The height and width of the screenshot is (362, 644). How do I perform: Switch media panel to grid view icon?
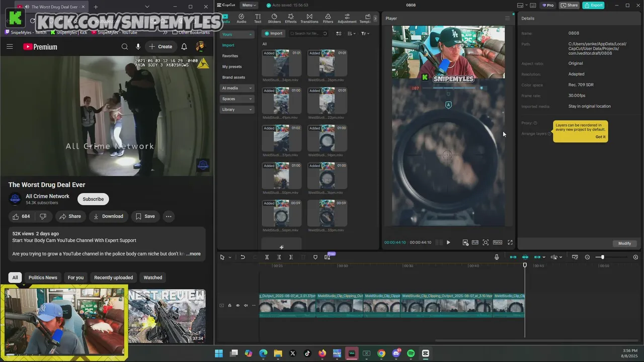[x=339, y=33]
